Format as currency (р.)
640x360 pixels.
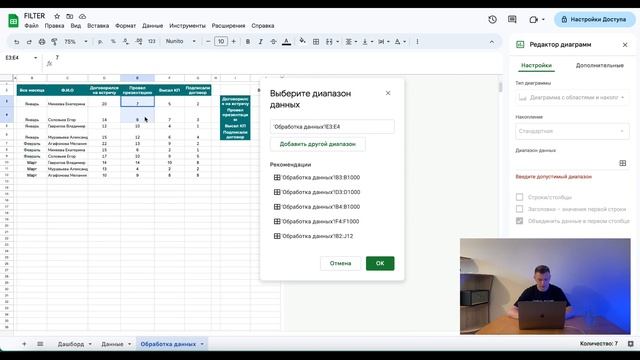(100, 42)
